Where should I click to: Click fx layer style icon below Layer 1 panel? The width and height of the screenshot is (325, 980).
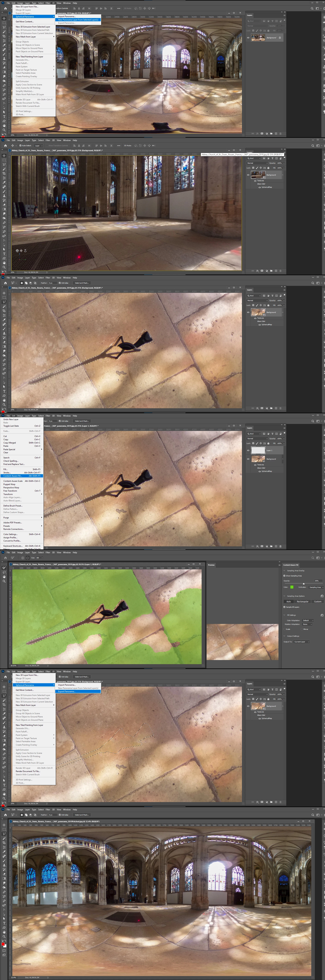(x=257, y=546)
